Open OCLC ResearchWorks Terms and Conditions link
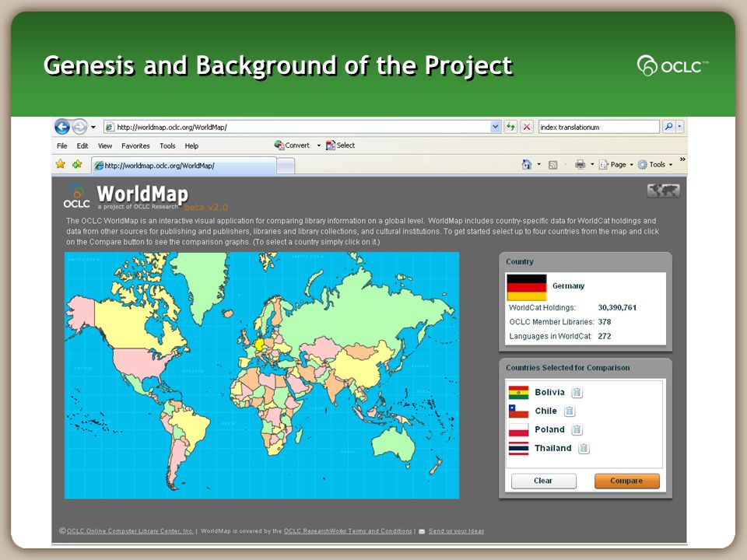 pyautogui.click(x=348, y=531)
